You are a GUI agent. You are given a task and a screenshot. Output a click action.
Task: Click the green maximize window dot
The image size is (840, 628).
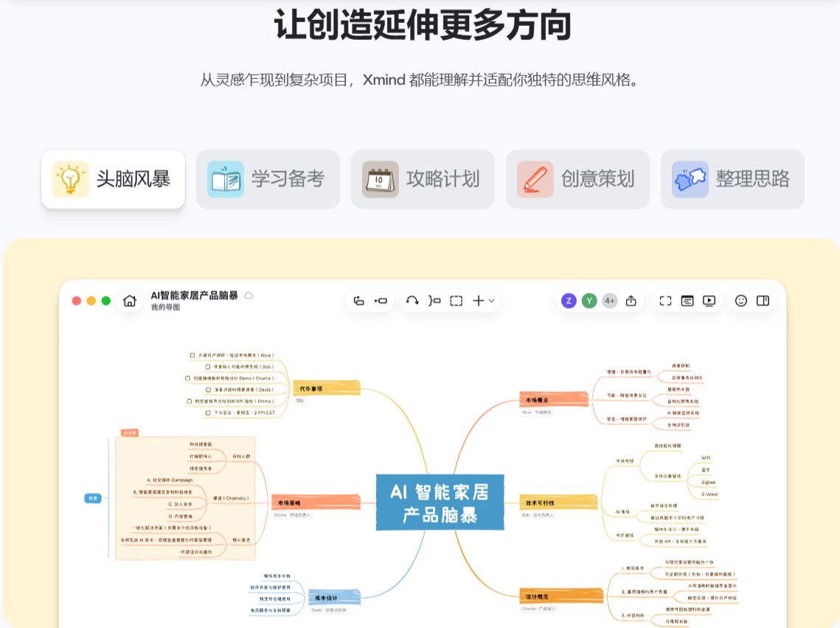106,300
